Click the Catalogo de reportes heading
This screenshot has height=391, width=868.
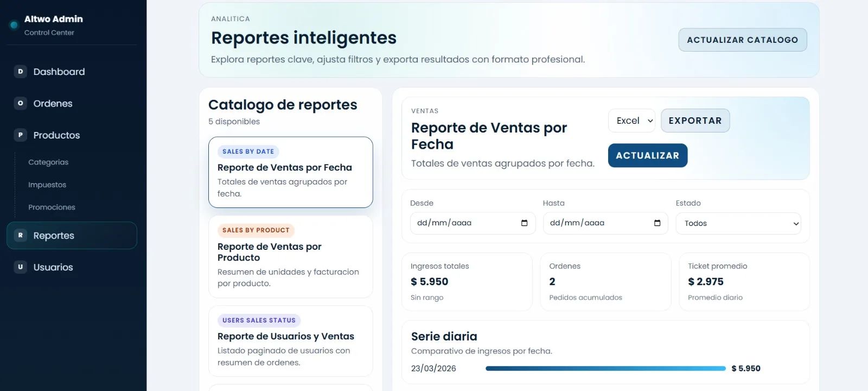pyautogui.click(x=283, y=104)
